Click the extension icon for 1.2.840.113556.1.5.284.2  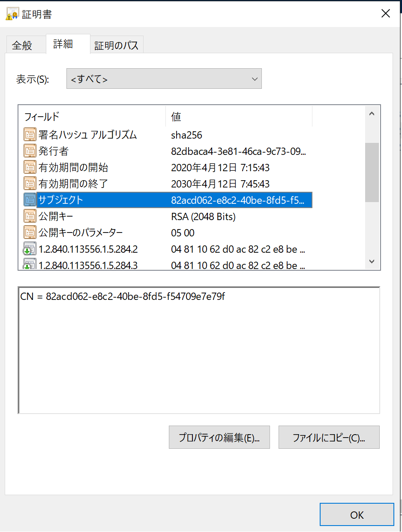click(x=30, y=249)
